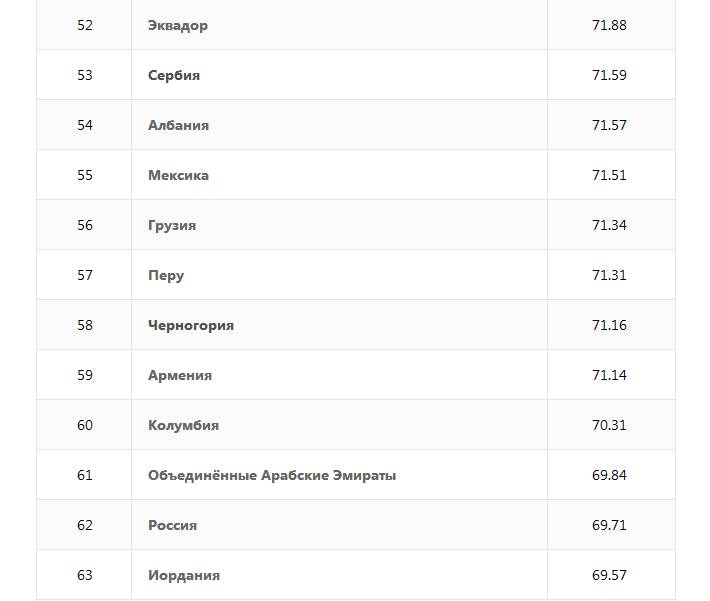
Task: Select the Сербия row label
Action: click(174, 75)
